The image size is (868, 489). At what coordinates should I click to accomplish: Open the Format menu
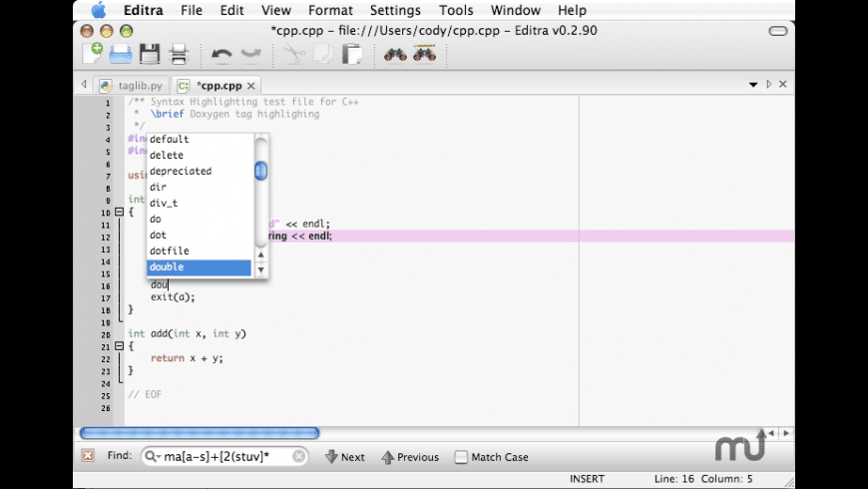point(330,10)
